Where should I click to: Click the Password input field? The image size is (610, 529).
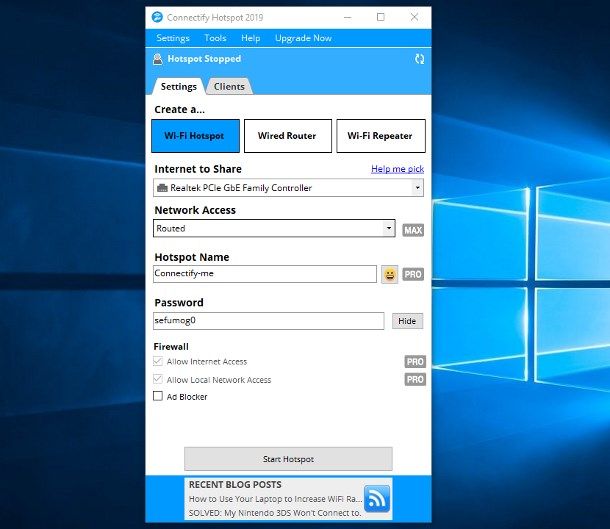pos(268,321)
